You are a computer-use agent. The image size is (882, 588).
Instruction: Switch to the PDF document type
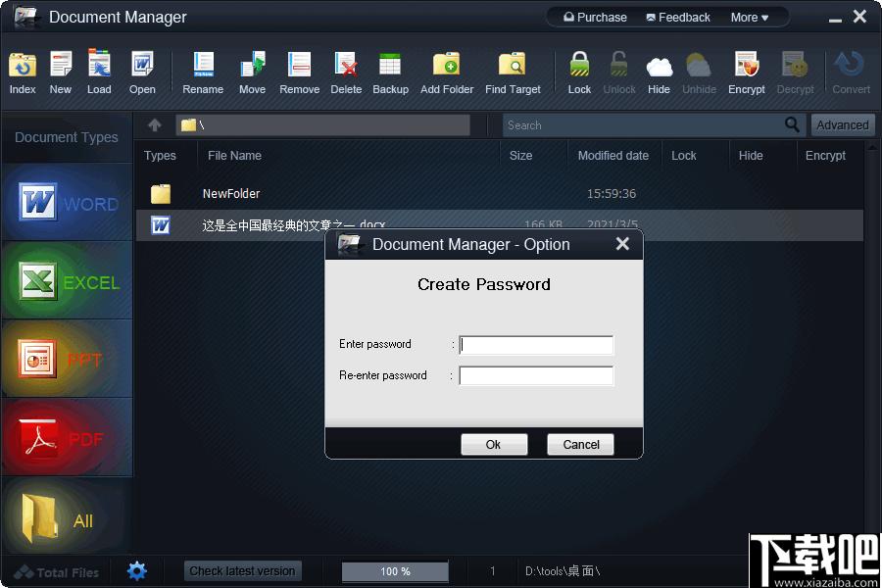click(x=67, y=438)
